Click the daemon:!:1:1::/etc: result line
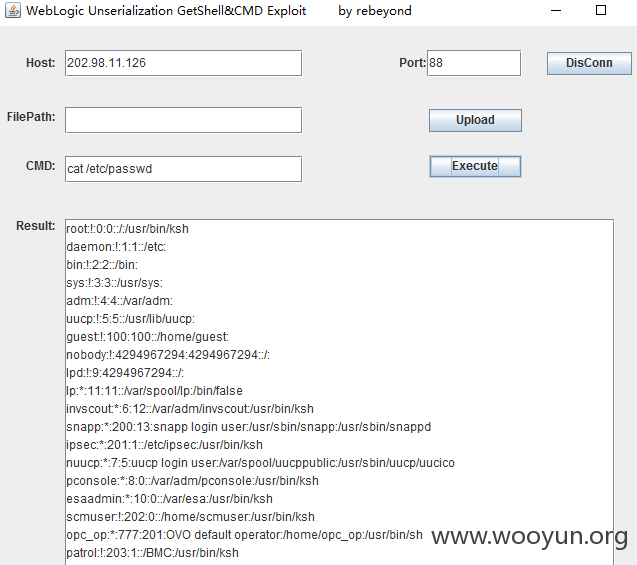Image resolution: width=637 pixels, height=565 pixels. click(116, 247)
